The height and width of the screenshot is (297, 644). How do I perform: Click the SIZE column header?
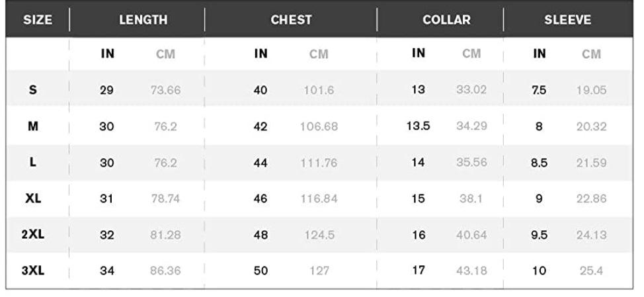[38, 20]
